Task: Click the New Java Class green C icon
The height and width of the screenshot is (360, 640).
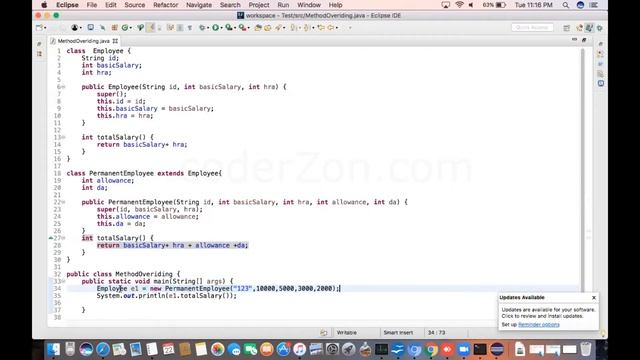Action: click(x=124, y=28)
